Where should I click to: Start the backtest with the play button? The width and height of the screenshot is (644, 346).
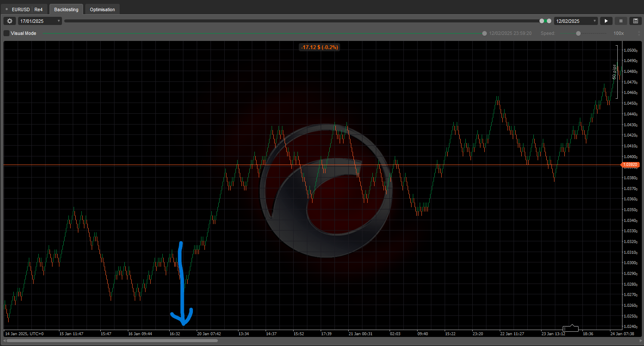coord(606,21)
